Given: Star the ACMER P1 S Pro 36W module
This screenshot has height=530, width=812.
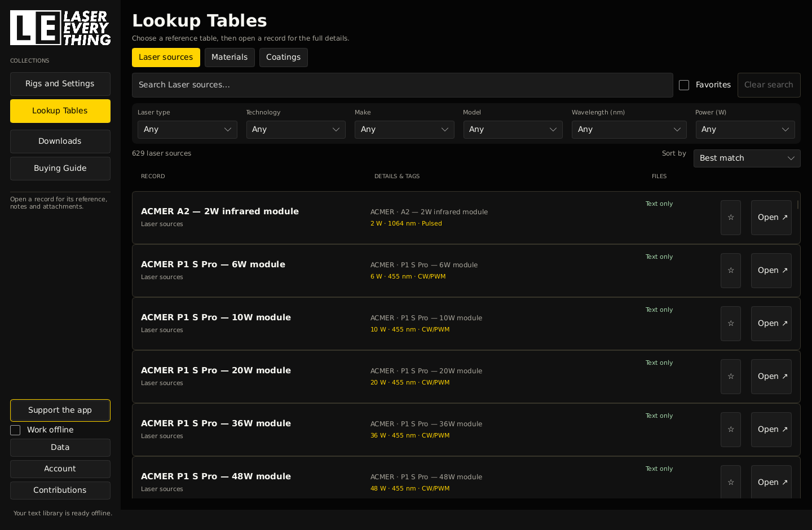Looking at the screenshot, I should coord(730,430).
